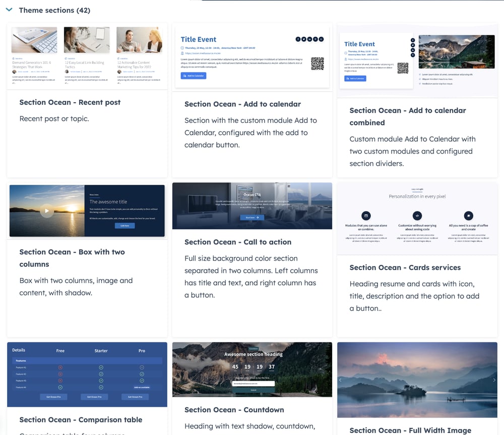Click the green check for Feature #4 under Free
The image size is (504, 435).
(x=60, y=387)
